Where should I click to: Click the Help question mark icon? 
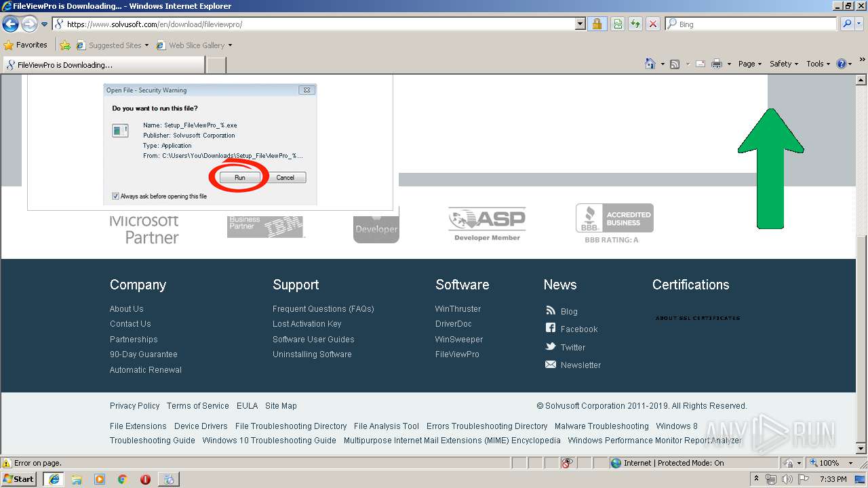pos(842,64)
